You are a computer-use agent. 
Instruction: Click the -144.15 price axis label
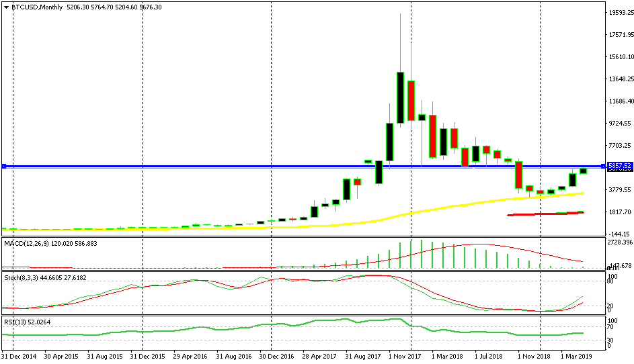pos(621,234)
